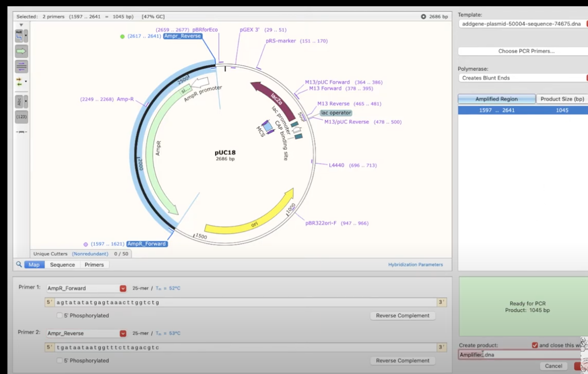Select the blue MCS feature box

[x=267, y=127]
